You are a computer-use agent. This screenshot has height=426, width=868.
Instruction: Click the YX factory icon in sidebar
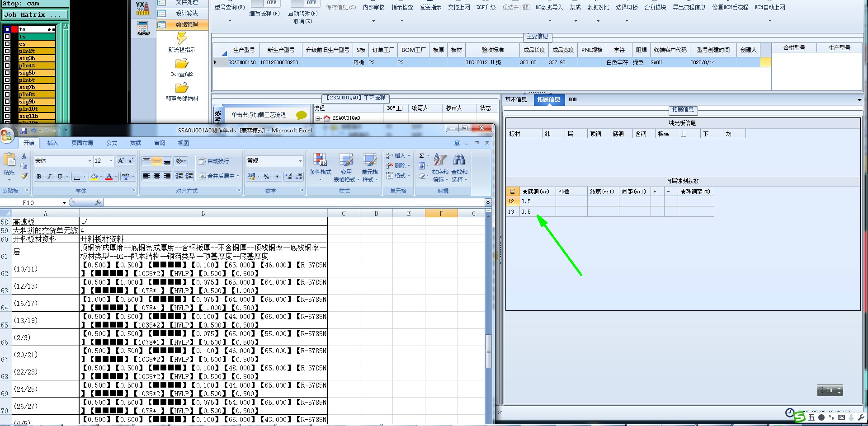coord(143,8)
